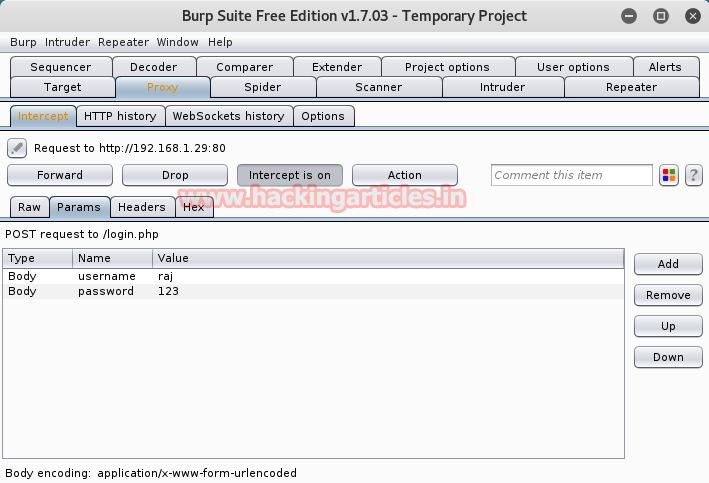709x483 pixels.
Task: Open the Intruder menu in menu bar
Action: pos(67,42)
